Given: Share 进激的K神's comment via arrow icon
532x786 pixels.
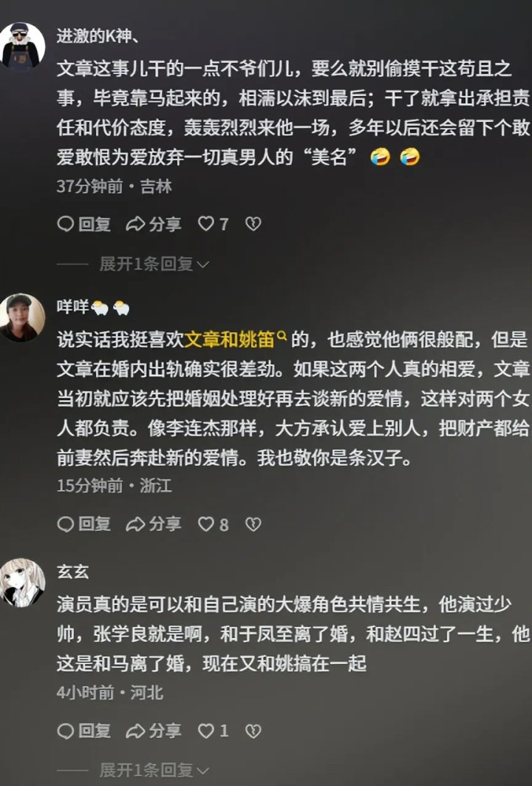Looking at the screenshot, I should point(135,223).
